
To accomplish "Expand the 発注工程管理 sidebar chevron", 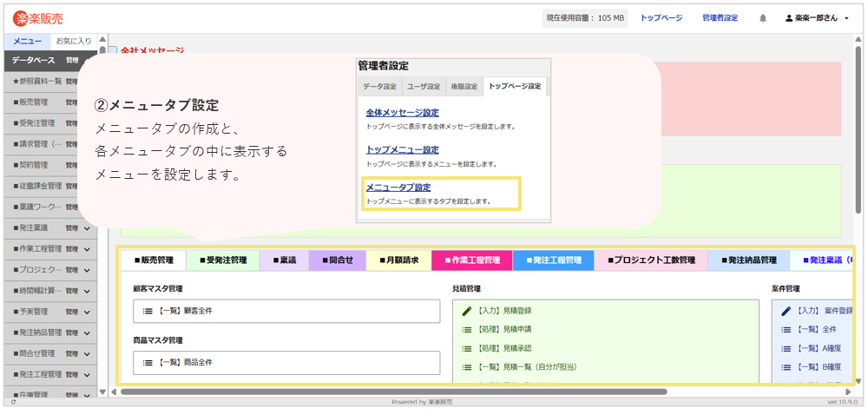I will 87,374.
